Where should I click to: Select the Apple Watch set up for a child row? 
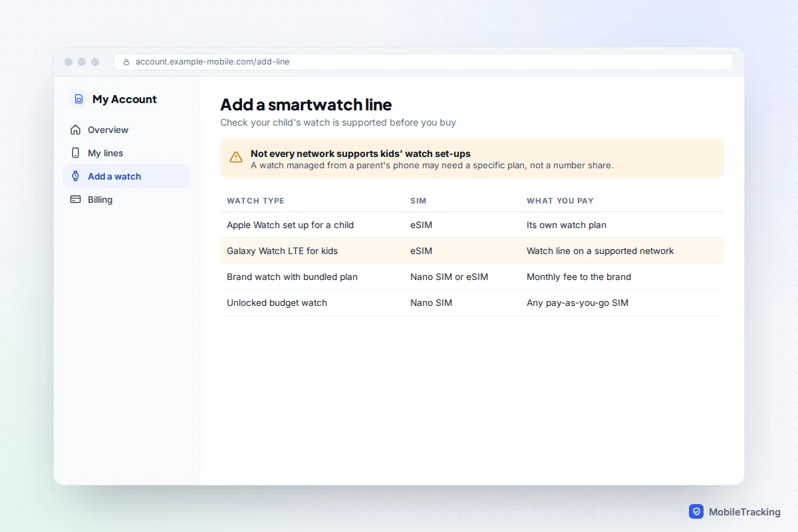tap(471, 225)
